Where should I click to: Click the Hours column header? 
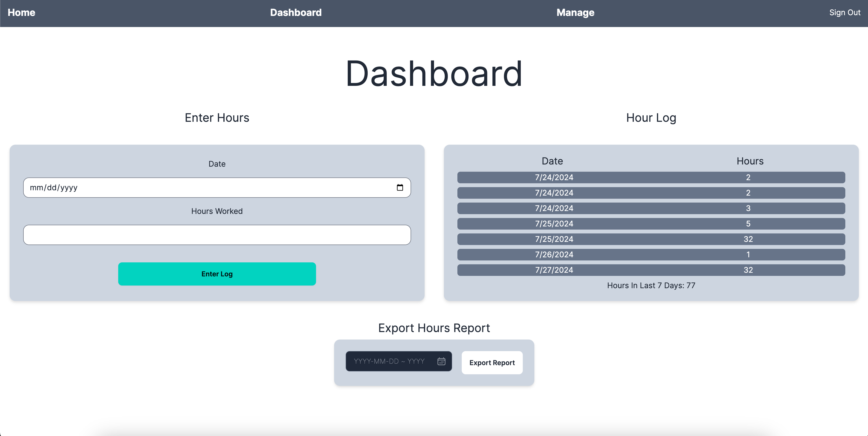(x=750, y=161)
